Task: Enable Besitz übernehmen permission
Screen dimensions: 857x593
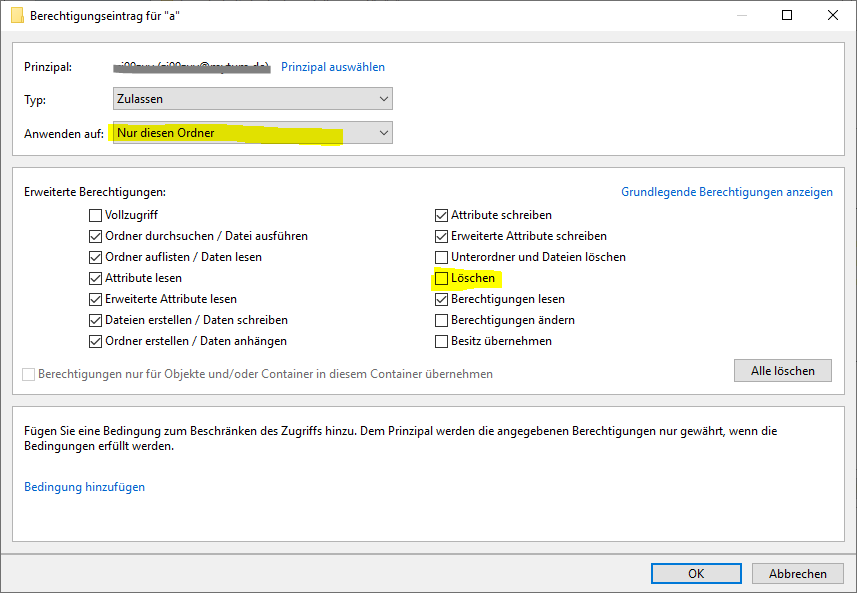Action: 442,341
